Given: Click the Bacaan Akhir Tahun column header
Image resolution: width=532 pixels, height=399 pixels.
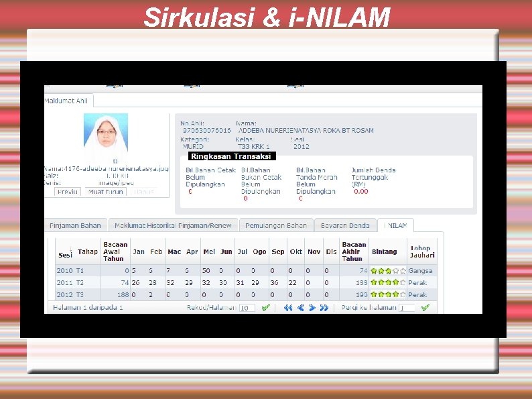Looking at the screenshot, I should [x=354, y=251].
